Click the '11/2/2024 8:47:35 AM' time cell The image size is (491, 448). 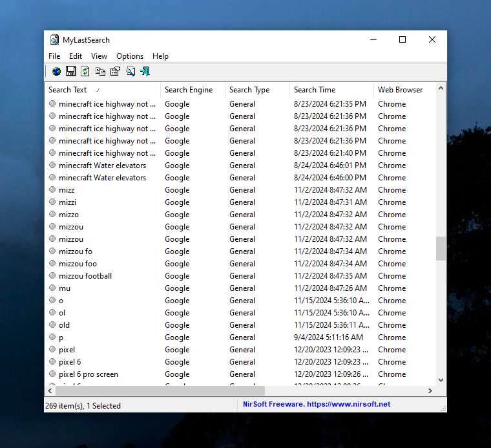[x=330, y=275]
